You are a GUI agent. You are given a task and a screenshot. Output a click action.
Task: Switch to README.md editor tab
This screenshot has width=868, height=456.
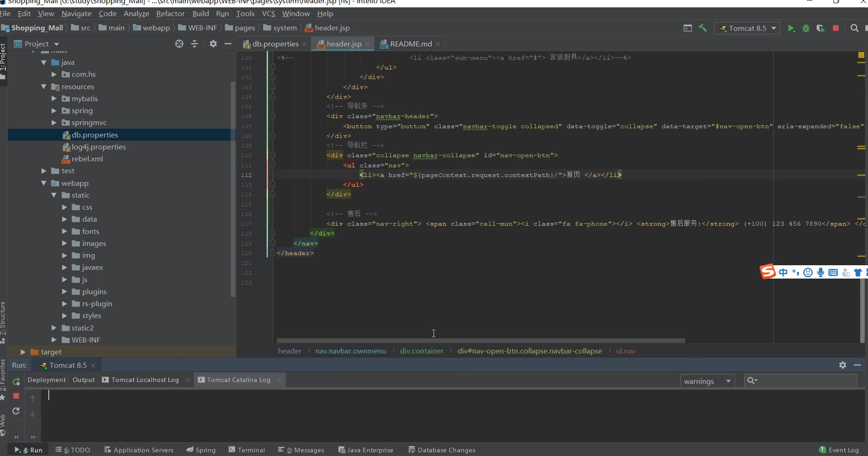pyautogui.click(x=411, y=44)
